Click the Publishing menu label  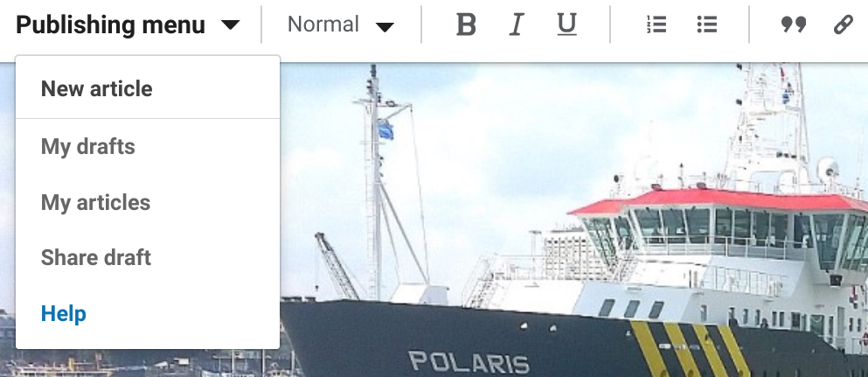tap(111, 24)
